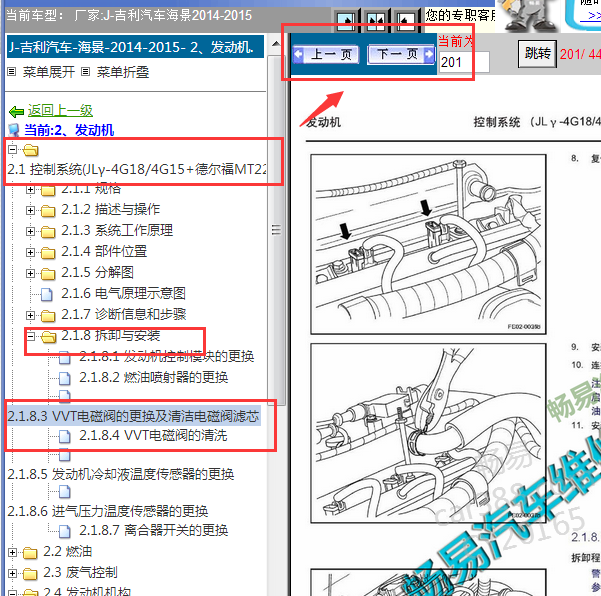Open 2.1.8.7 离合器开关的更换
The image size is (601, 596).
154,530
